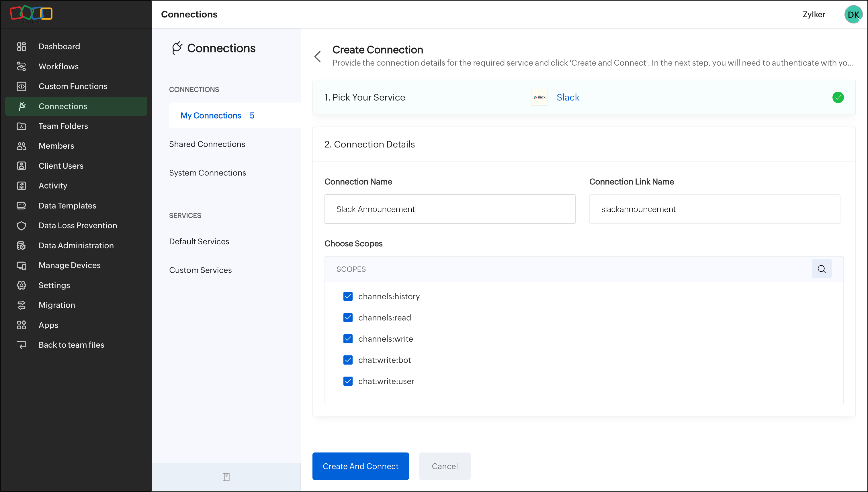Open the DK profile avatar
The width and height of the screenshot is (868, 492).
[x=853, y=15]
